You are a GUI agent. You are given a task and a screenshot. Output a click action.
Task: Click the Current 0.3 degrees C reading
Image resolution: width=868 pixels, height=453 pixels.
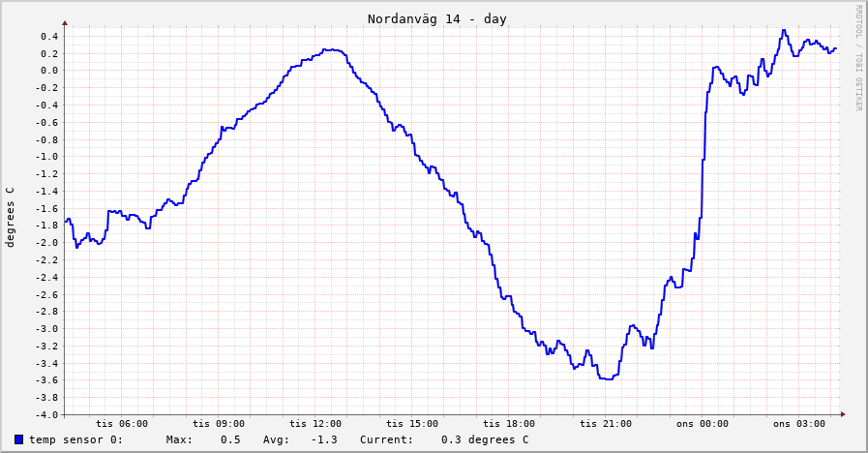(484, 439)
